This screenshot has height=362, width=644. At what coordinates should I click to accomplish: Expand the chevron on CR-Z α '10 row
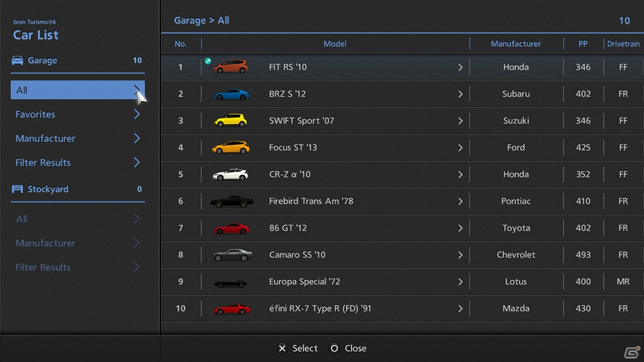(460, 174)
